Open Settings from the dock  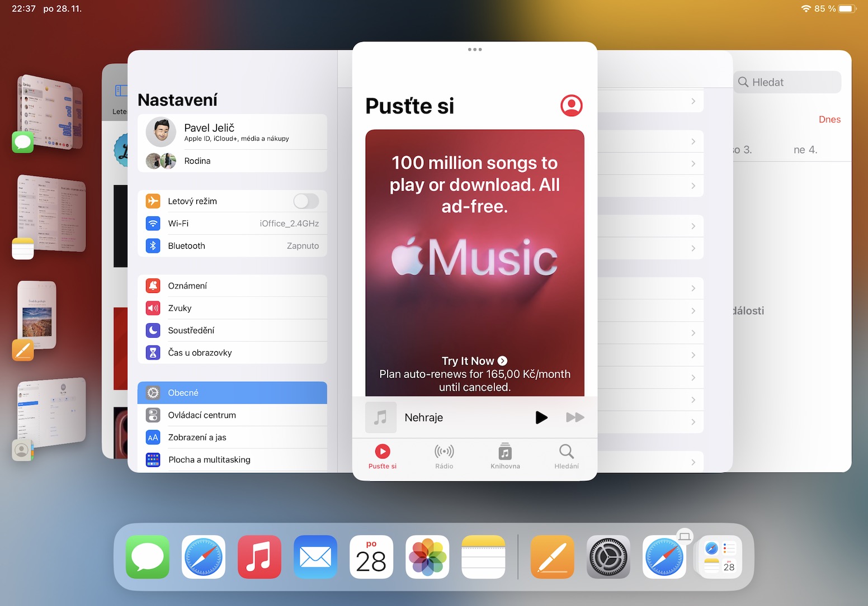[x=608, y=557]
